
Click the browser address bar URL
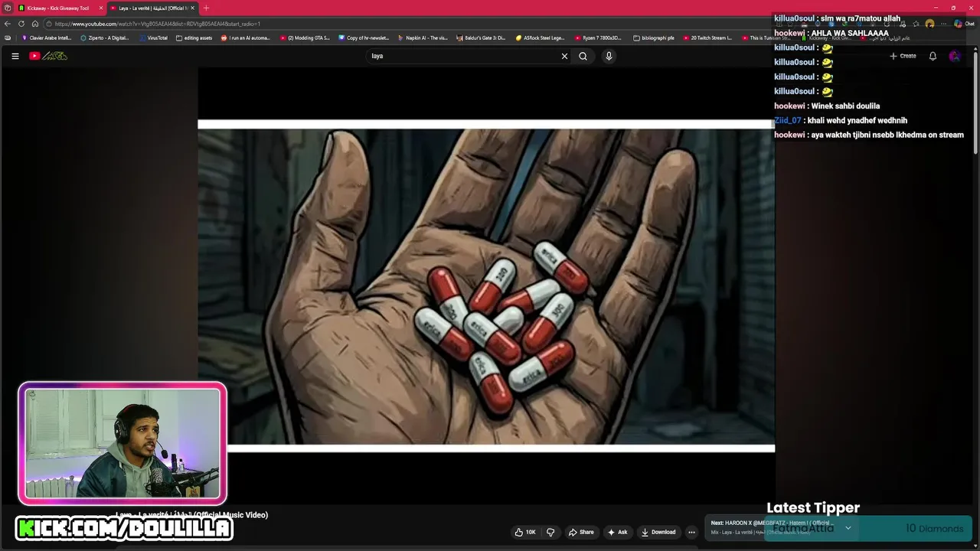[x=158, y=24]
